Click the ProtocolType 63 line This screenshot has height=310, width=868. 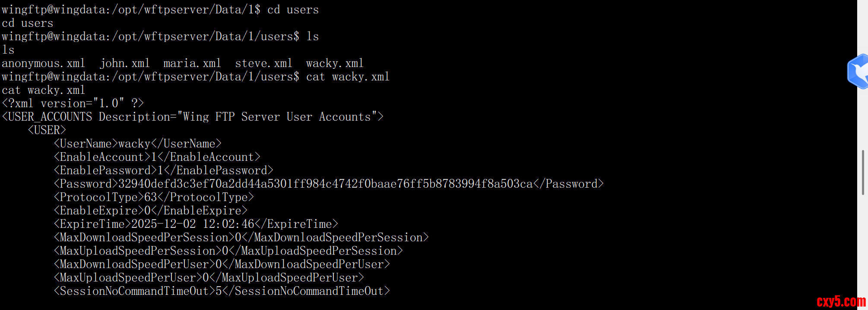point(154,198)
